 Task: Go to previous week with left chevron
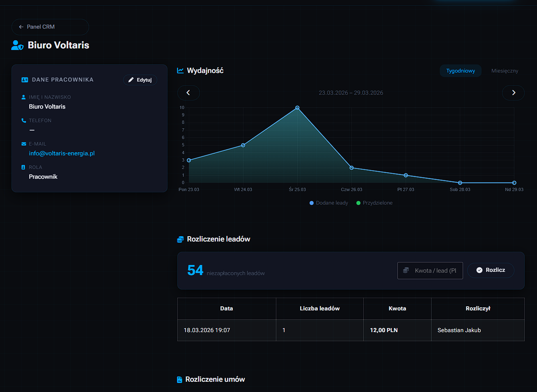188,93
